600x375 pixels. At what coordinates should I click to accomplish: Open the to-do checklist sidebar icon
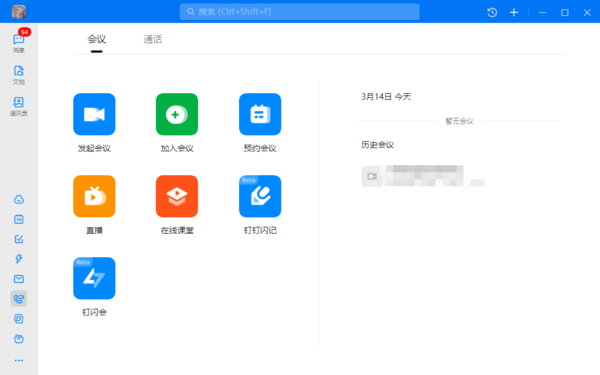pyautogui.click(x=19, y=239)
